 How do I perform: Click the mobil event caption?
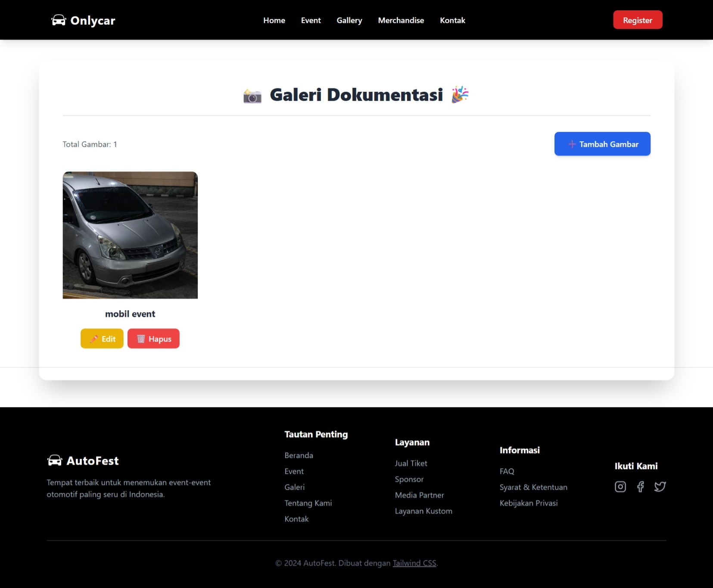[x=130, y=314]
